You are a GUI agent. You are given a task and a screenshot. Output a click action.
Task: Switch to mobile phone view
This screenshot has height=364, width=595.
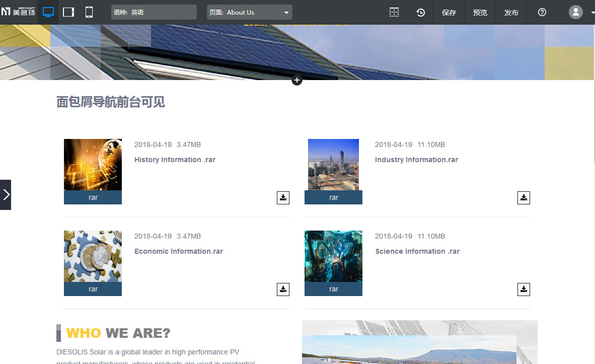pyautogui.click(x=89, y=12)
